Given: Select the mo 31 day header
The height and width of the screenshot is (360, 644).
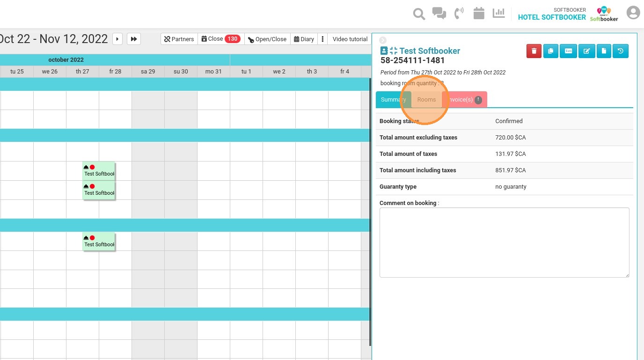Looking at the screenshot, I should [x=213, y=72].
